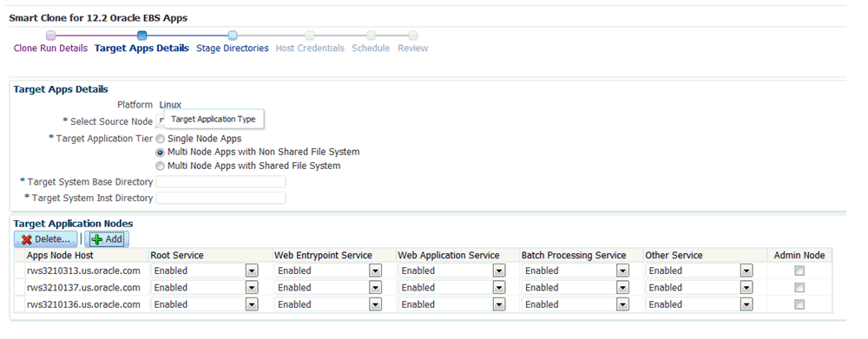Click the Linux platform value
Viewport: 868px width, 339px height.
[170, 105]
